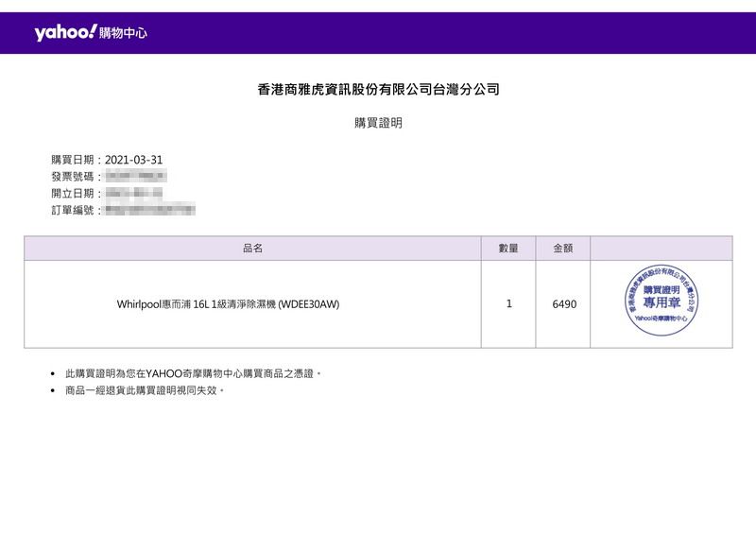The width and height of the screenshot is (756, 534).
Task: Click the 數量 column header
Action: click(x=508, y=249)
